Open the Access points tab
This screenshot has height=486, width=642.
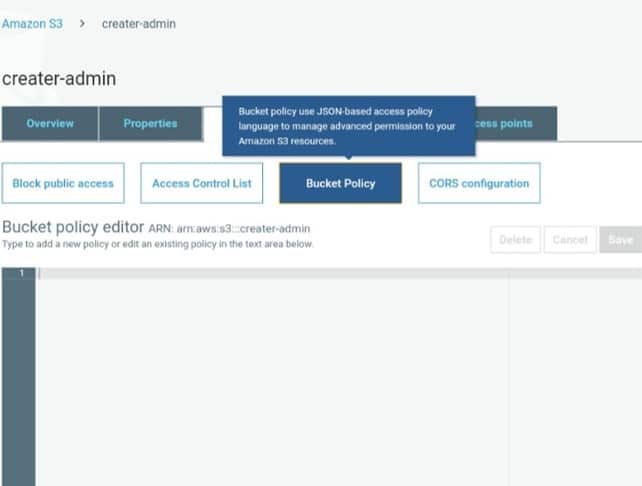point(516,124)
